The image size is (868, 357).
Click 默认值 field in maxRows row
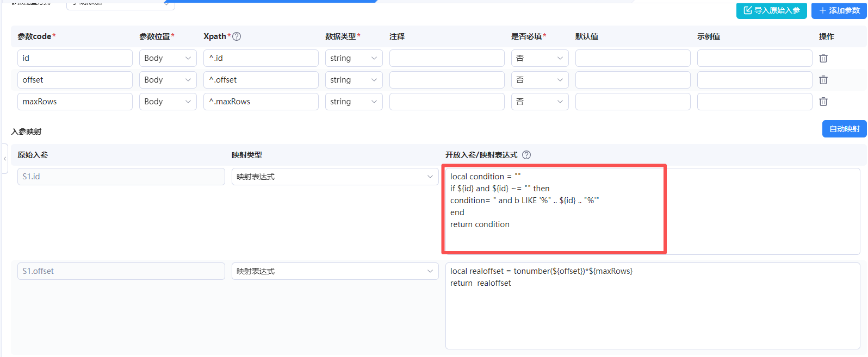(x=633, y=102)
